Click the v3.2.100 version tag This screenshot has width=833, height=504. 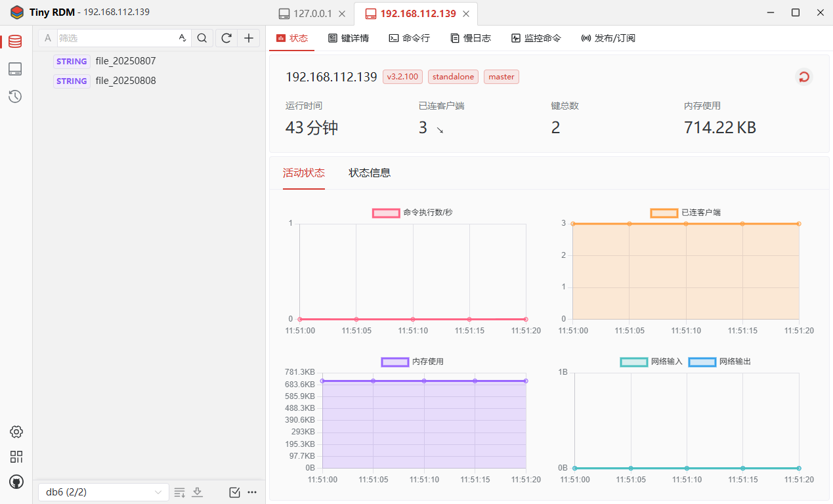pyautogui.click(x=402, y=77)
